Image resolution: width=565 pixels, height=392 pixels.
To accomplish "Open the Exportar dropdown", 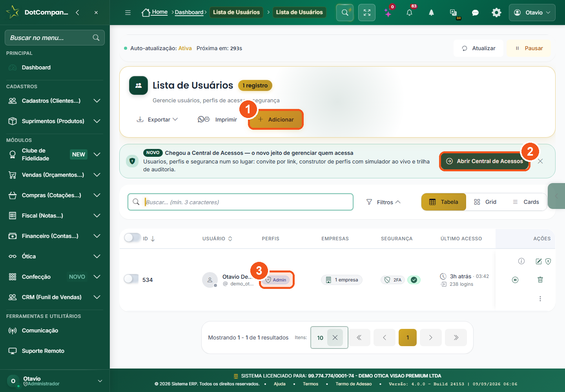I will point(157,120).
